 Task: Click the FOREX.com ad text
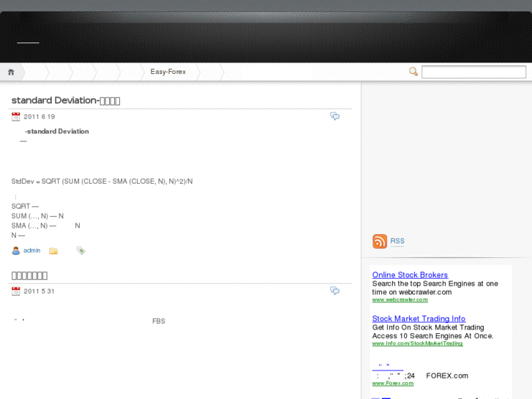pos(447,376)
